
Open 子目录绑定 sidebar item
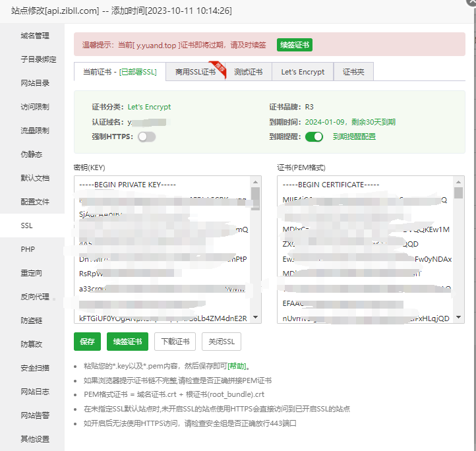[x=38, y=59]
